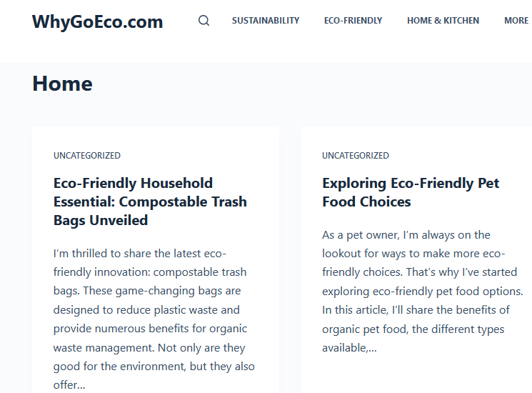The width and height of the screenshot is (532, 393).
Task: Open the Eco-Friendly navigation item
Action: pyautogui.click(x=353, y=21)
